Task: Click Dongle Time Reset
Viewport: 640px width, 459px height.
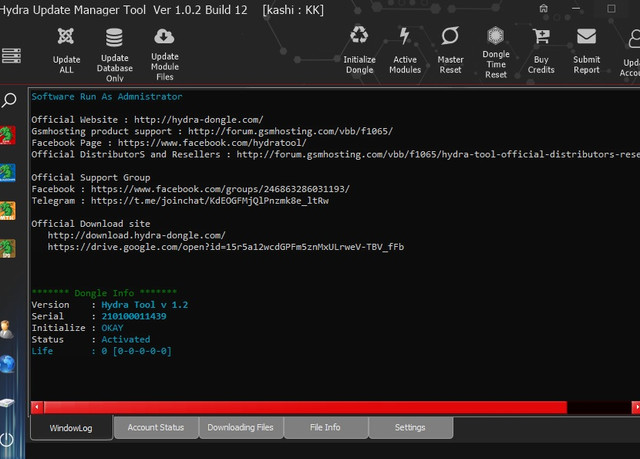Action: [496, 52]
